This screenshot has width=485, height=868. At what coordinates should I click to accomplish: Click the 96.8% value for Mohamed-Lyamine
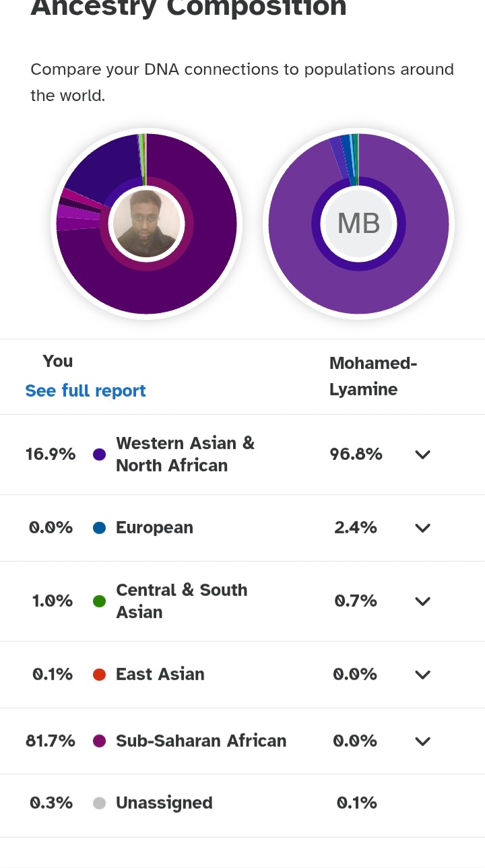tap(356, 455)
